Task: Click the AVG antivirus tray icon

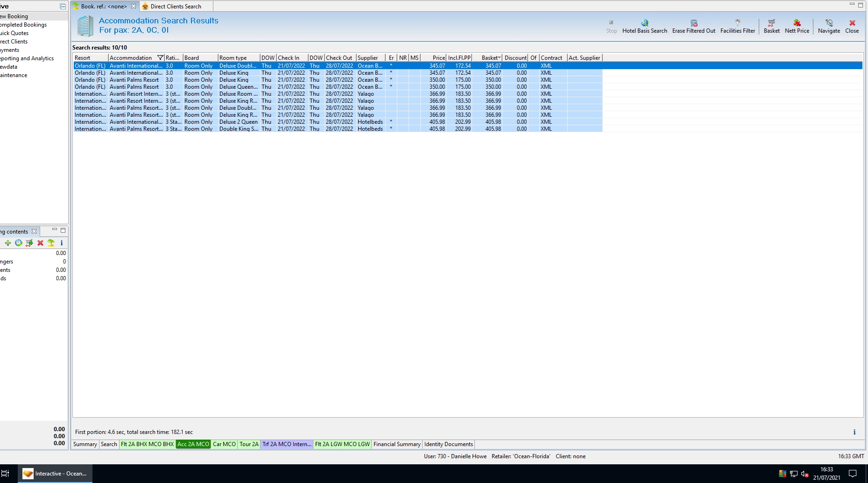Action: pos(783,474)
